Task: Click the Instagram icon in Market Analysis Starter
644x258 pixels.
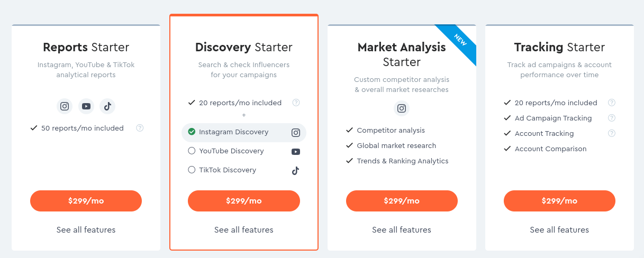Action: click(402, 108)
